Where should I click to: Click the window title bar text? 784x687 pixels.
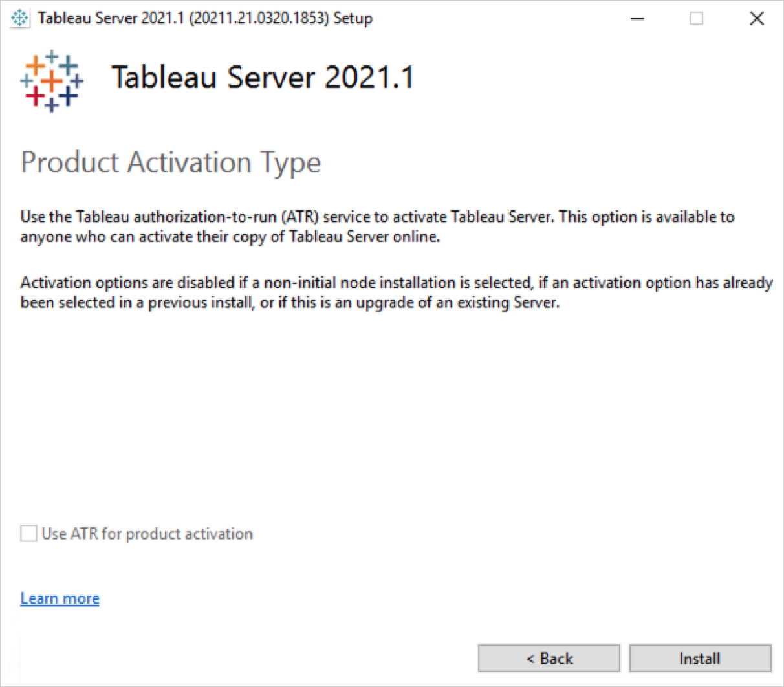(x=205, y=18)
